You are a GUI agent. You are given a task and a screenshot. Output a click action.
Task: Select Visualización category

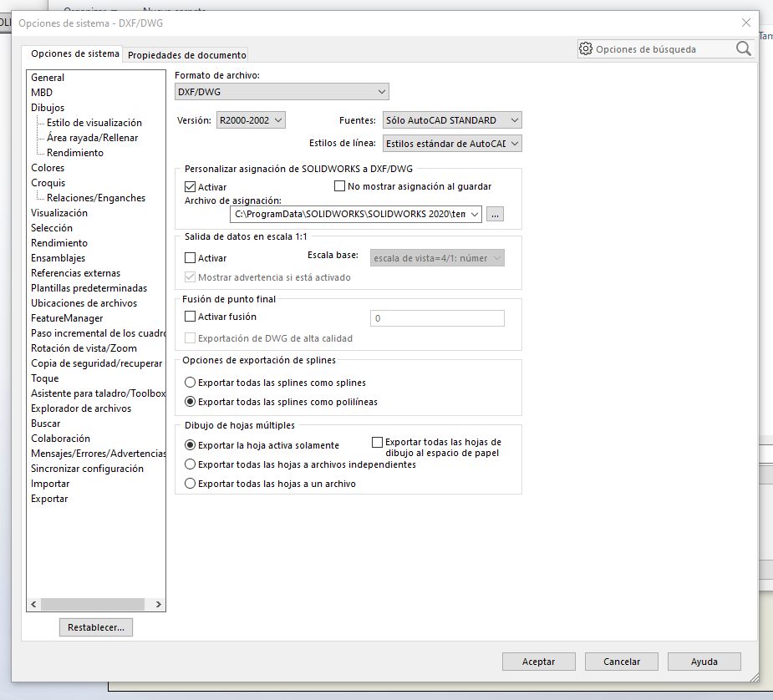click(59, 213)
